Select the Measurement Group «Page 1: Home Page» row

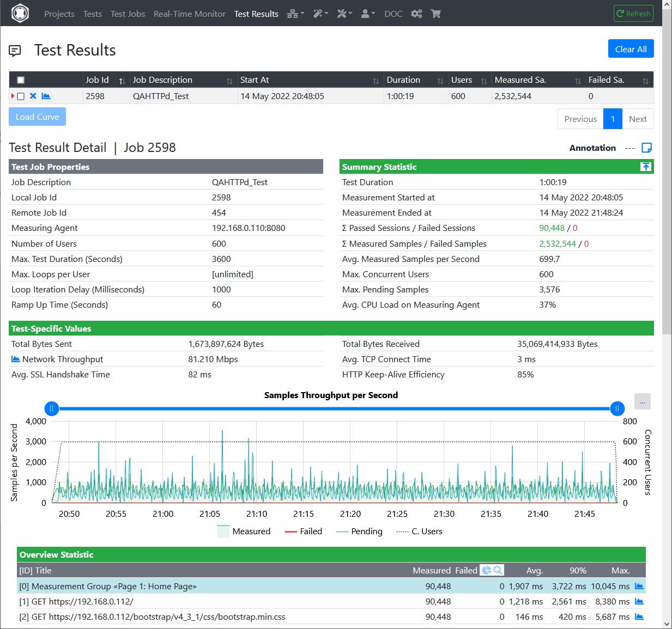pyautogui.click(x=331, y=586)
